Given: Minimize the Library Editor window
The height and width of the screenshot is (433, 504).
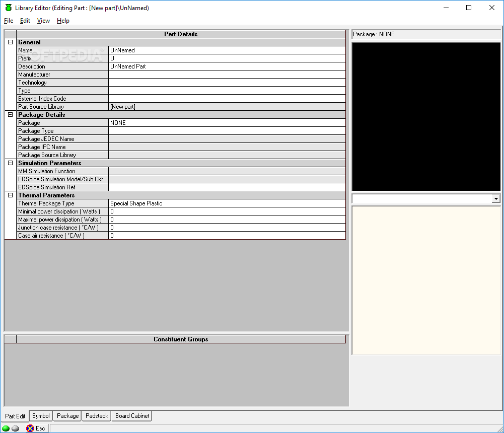Looking at the screenshot, I should point(446,8).
